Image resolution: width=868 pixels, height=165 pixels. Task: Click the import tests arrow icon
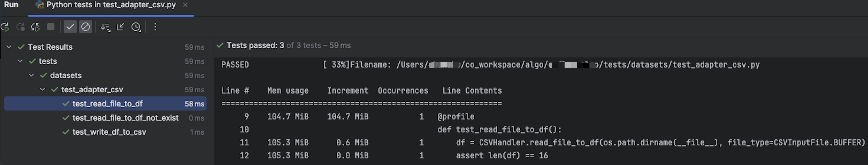click(120, 27)
